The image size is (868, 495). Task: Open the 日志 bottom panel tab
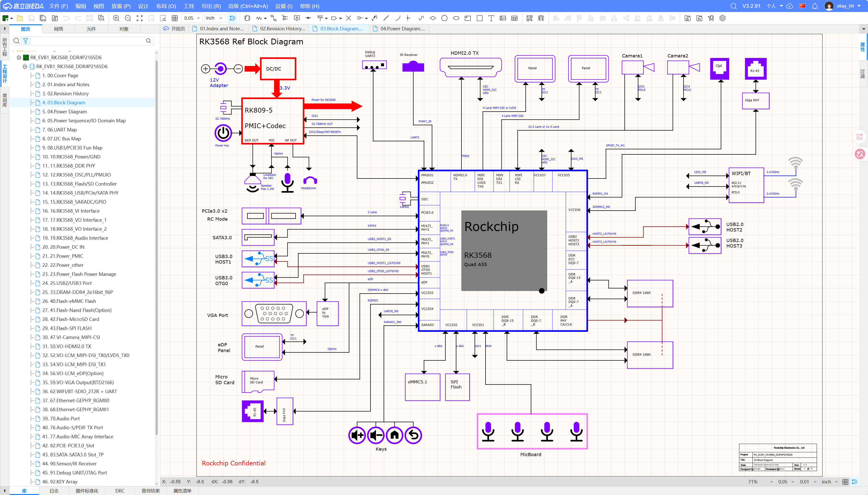(x=54, y=491)
